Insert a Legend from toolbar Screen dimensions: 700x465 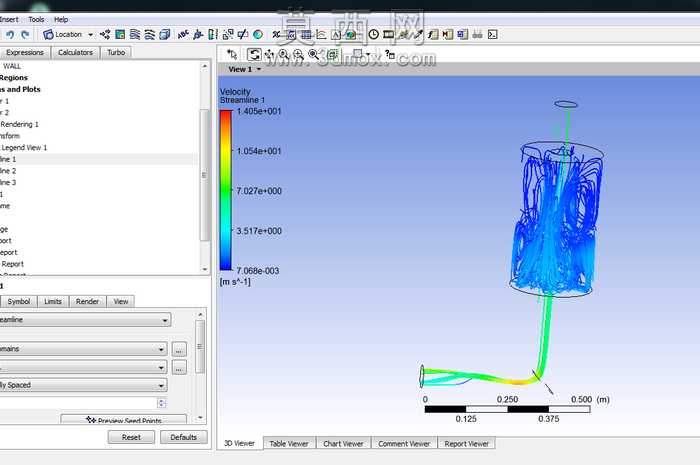point(213,34)
